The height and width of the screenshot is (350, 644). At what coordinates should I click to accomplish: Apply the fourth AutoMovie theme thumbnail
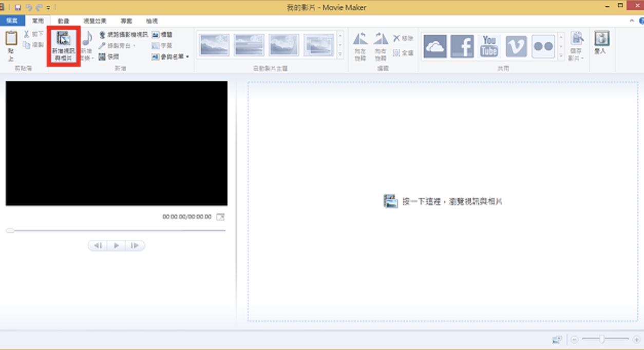[x=319, y=45]
